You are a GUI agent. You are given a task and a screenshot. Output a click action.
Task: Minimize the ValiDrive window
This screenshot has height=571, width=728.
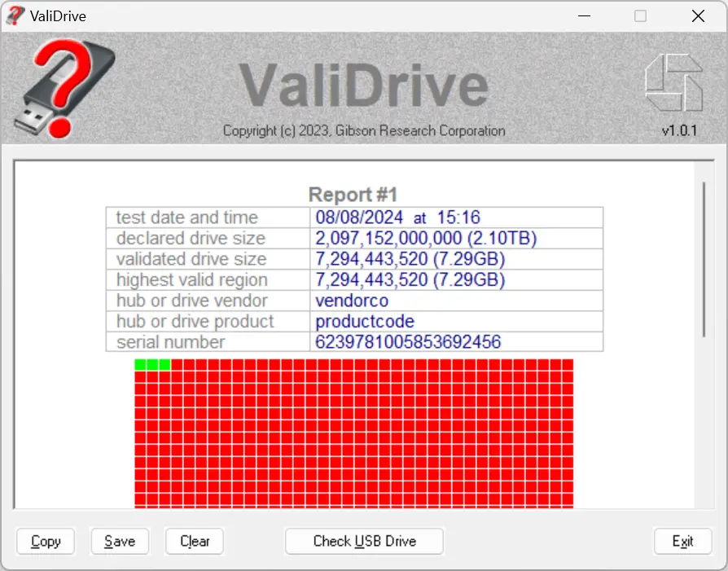[x=584, y=16]
